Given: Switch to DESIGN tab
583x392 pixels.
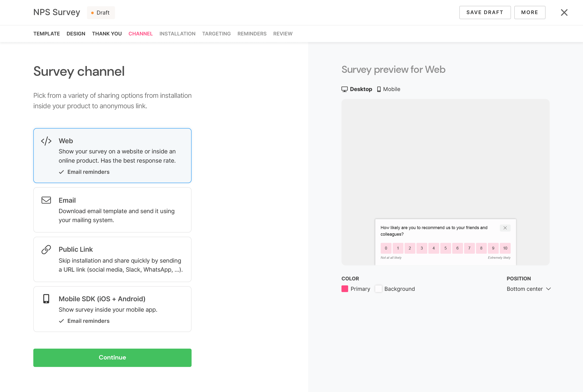Looking at the screenshot, I should (76, 34).
